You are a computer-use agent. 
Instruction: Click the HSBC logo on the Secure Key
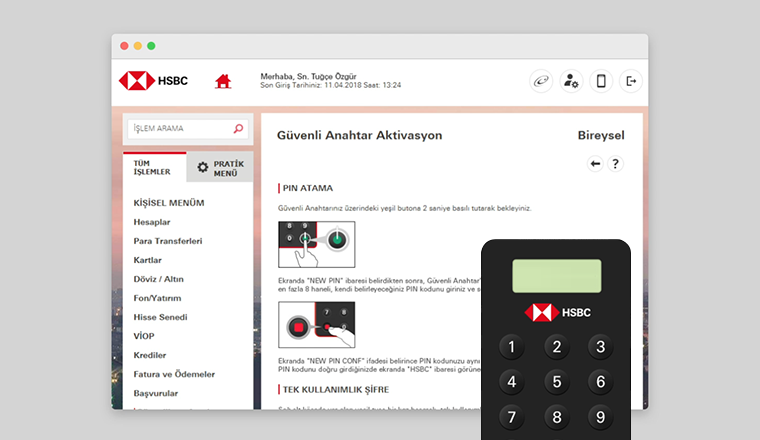click(557, 313)
